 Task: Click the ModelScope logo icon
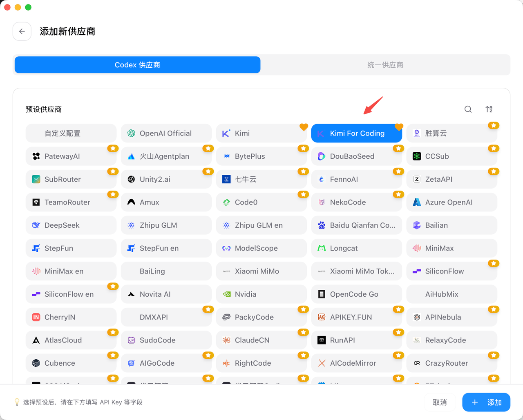pos(226,248)
